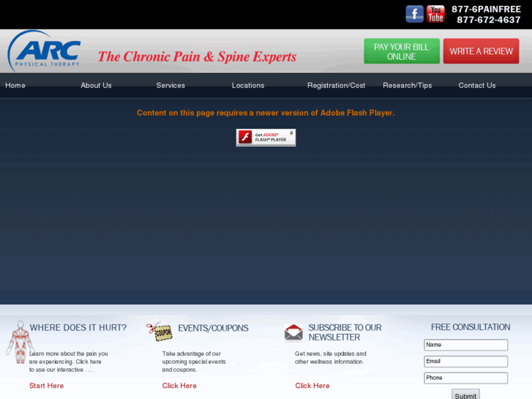Click the 877-672-4637 phone number
Viewport: 532px width, 399px height.
tap(489, 20)
